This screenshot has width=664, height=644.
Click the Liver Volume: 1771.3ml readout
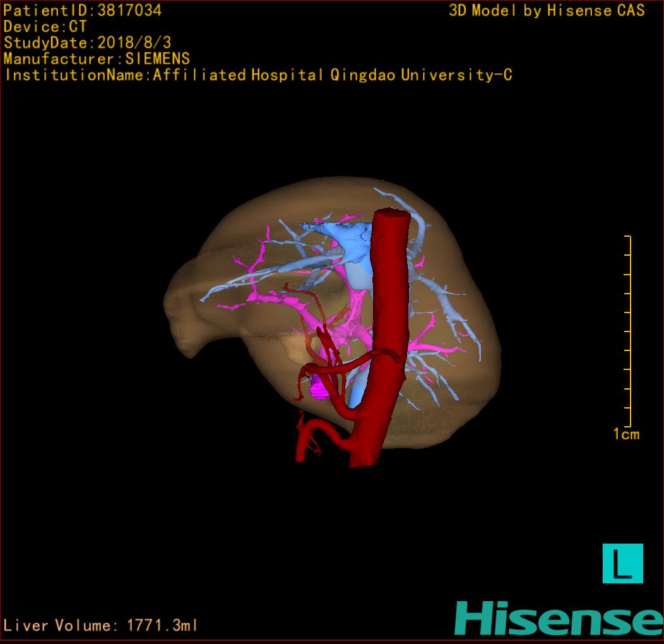pos(101,626)
